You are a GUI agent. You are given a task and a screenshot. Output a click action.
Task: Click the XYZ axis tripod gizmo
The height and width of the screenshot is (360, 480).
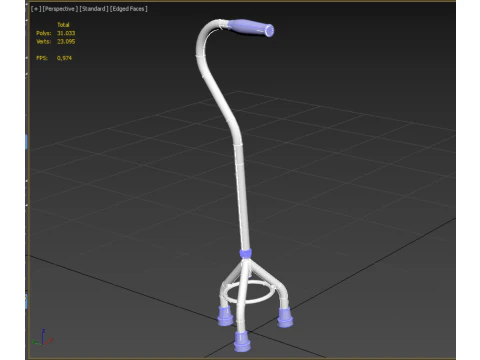pyautogui.click(x=42, y=337)
